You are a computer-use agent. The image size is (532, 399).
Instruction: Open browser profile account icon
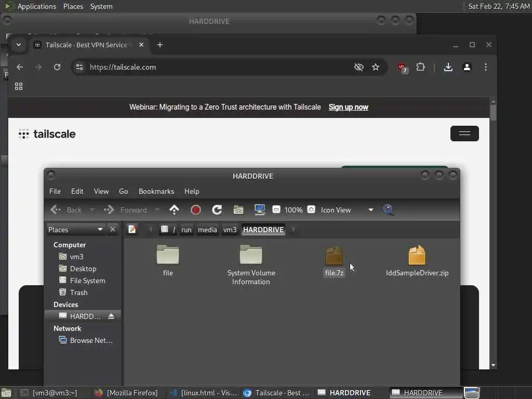(467, 67)
